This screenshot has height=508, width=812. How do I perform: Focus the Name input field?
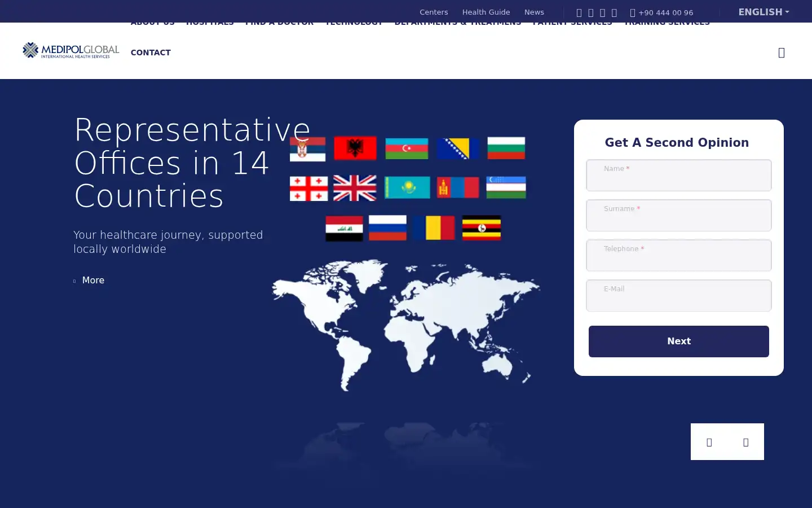679,175
